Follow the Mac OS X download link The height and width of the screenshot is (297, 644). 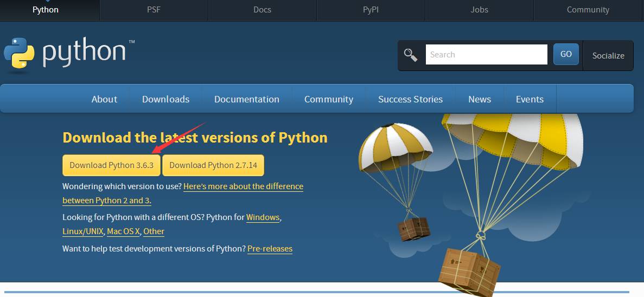[124, 231]
